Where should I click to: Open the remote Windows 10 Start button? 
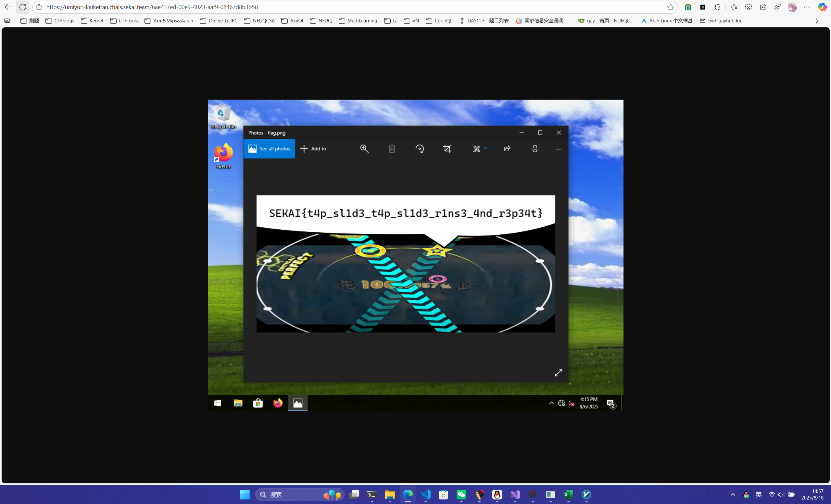[218, 403]
